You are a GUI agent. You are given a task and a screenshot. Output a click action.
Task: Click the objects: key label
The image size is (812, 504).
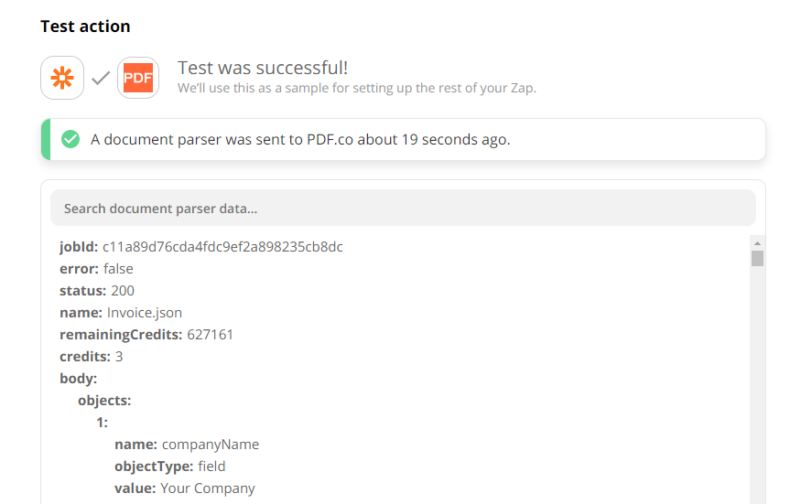pos(104,401)
